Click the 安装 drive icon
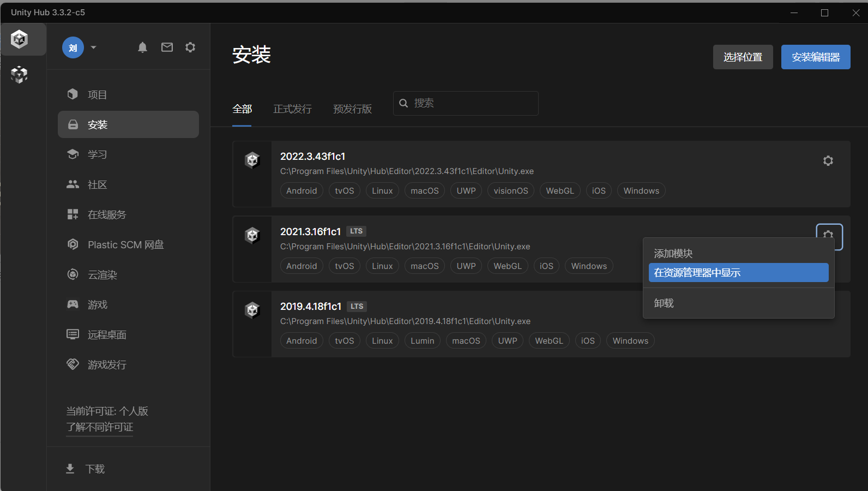 click(73, 124)
